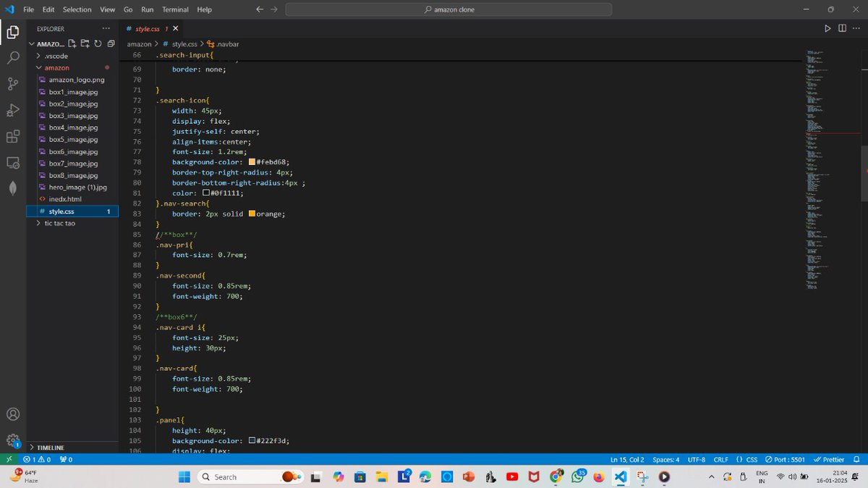Open the Terminal menu

(x=175, y=9)
